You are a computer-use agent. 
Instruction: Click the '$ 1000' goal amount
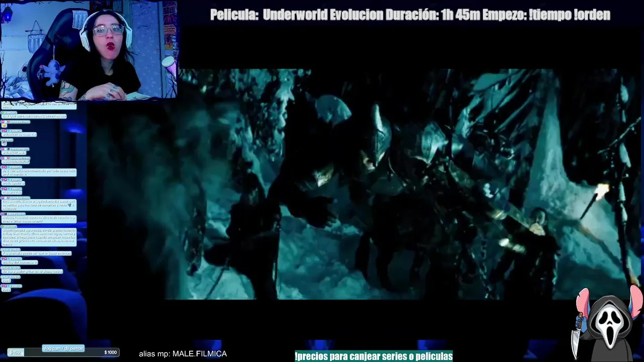pos(110,352)
